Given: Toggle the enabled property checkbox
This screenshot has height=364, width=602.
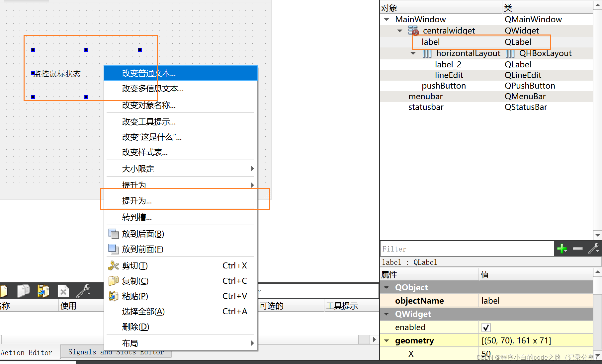Looking at the screenshot, I should pos(486,328).
